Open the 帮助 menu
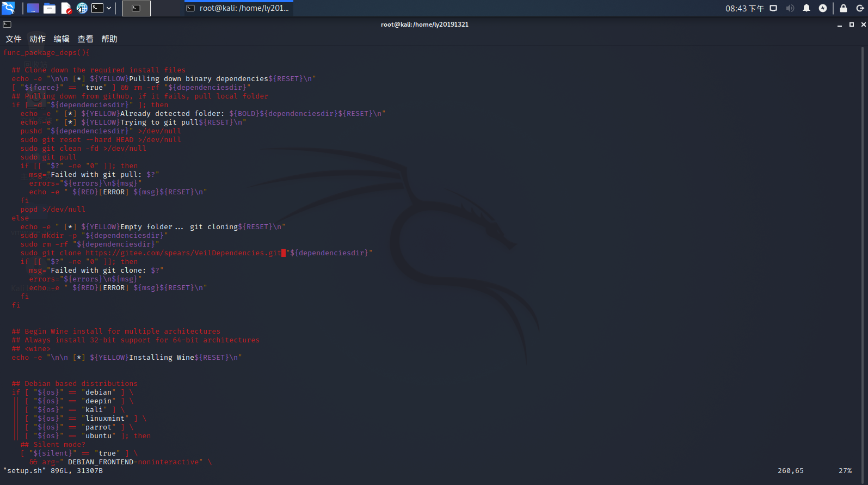 point(109,39)
